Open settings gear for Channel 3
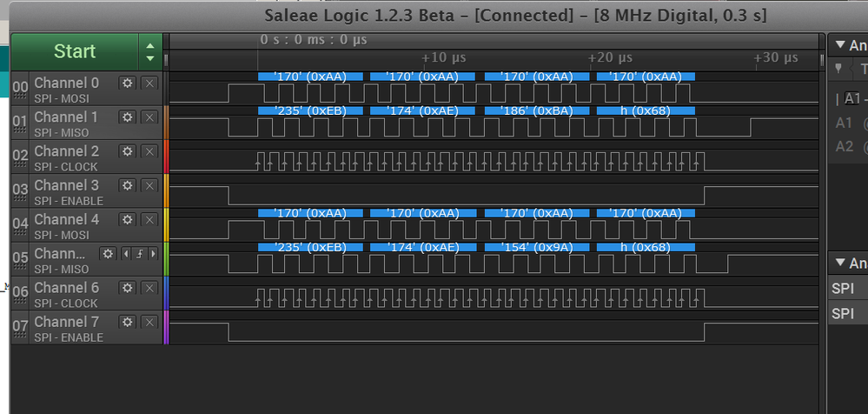Screen dimensions: 868x414 tap(128, 185)
